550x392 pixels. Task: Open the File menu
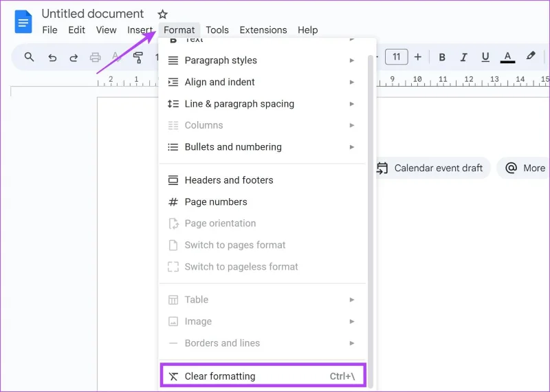(49, 30)
